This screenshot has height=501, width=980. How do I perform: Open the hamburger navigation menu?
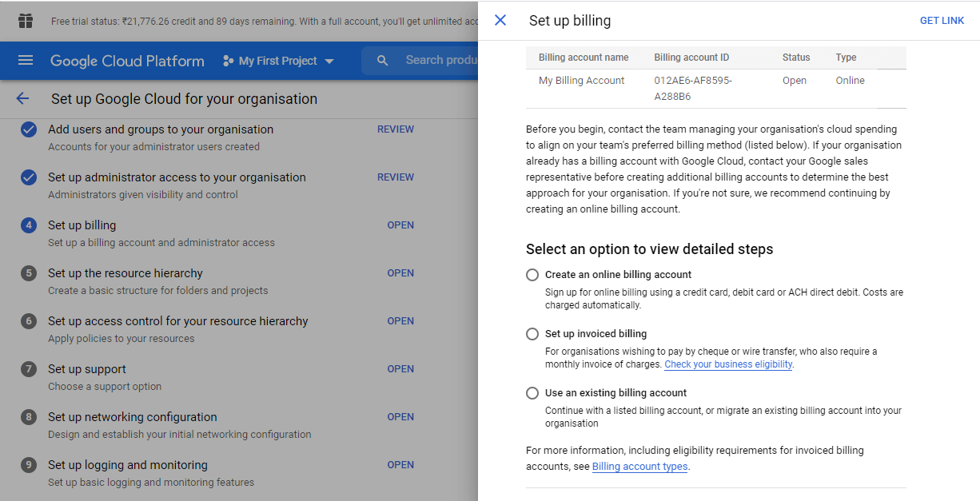(26, 61)
